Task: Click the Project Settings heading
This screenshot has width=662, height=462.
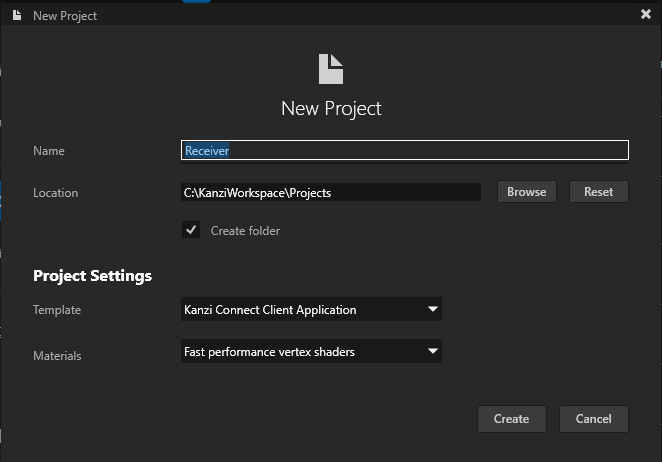Action: point(92,276)
